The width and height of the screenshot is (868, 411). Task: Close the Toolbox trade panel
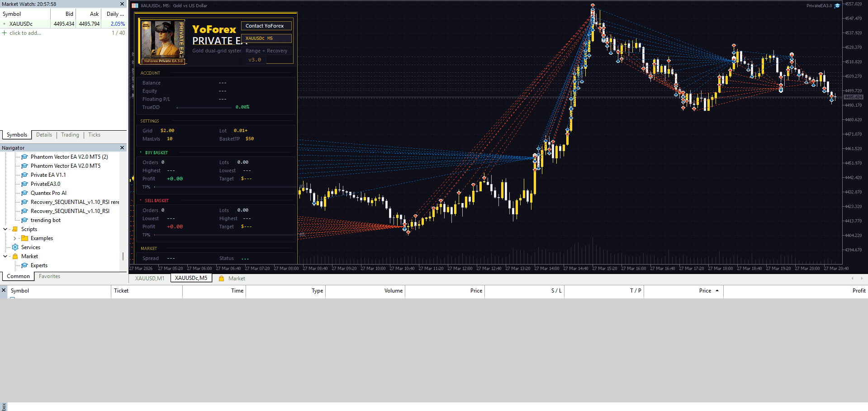pyautogui.click(x=4, y=290)
